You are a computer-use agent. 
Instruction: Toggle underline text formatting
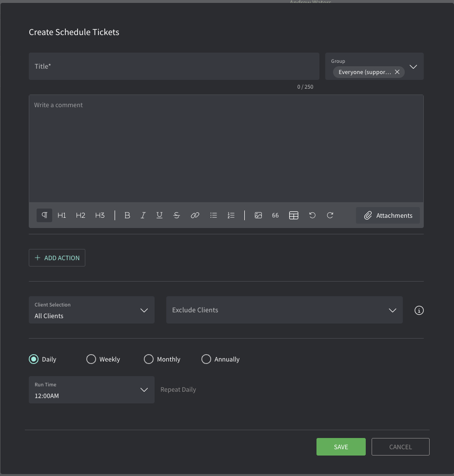coord(159,215)
